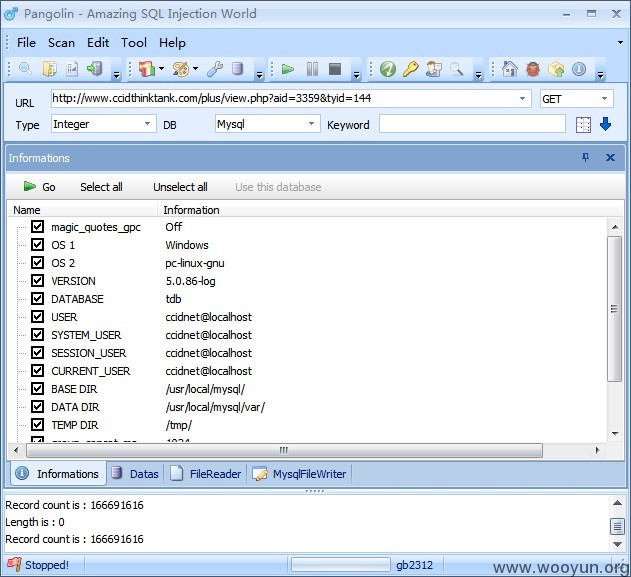Open the Scan menu
Viewport: 631px width, 577px height.
(61, 43)
